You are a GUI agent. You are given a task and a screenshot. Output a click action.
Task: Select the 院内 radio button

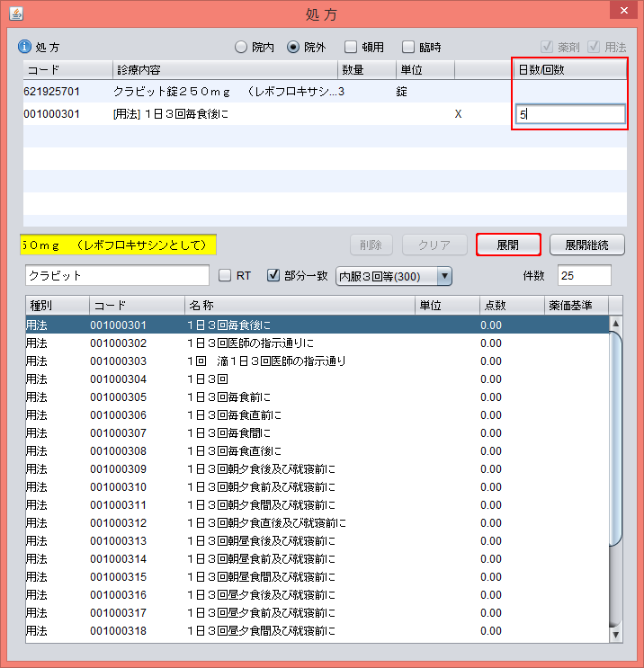tap(240, 47)
